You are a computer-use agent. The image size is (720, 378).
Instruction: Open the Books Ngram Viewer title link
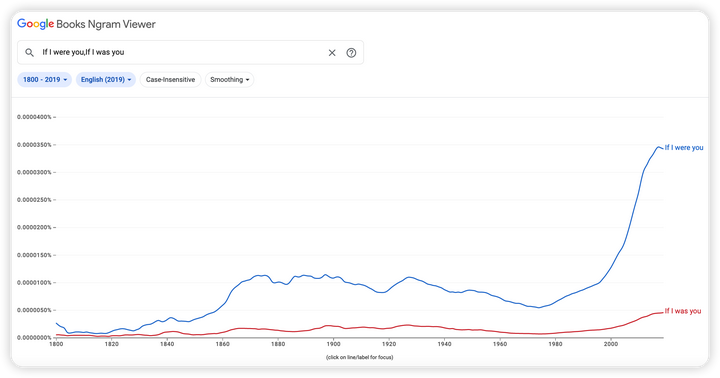tap(106, 24)
